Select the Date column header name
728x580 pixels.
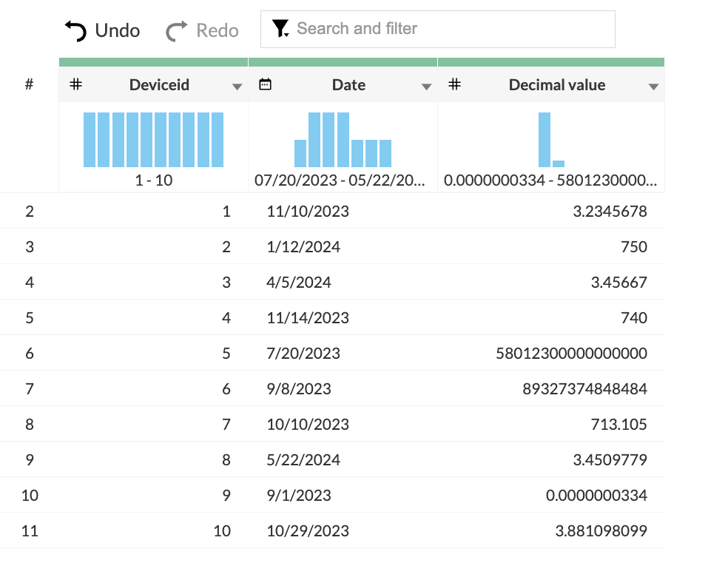tap(348, 85)
